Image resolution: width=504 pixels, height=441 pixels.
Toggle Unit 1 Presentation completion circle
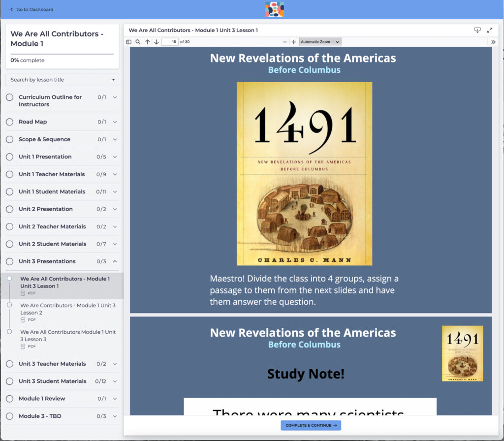pyautogui.click(x=10, y=157)
